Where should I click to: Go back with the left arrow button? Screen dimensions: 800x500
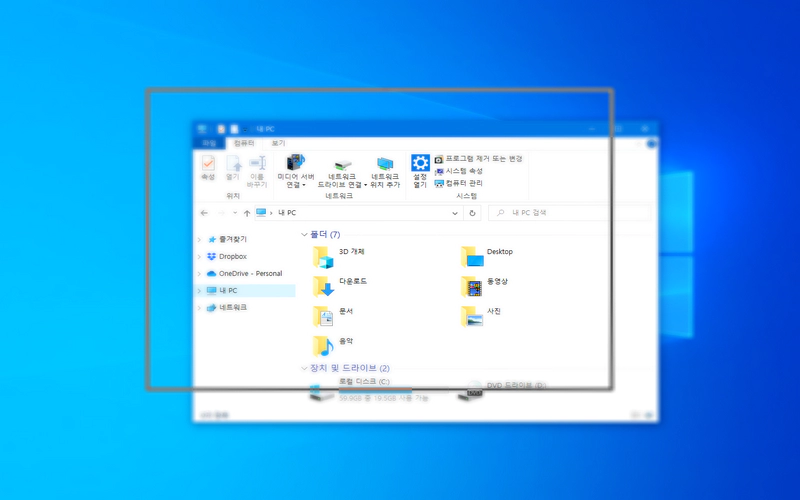(205, 213)
